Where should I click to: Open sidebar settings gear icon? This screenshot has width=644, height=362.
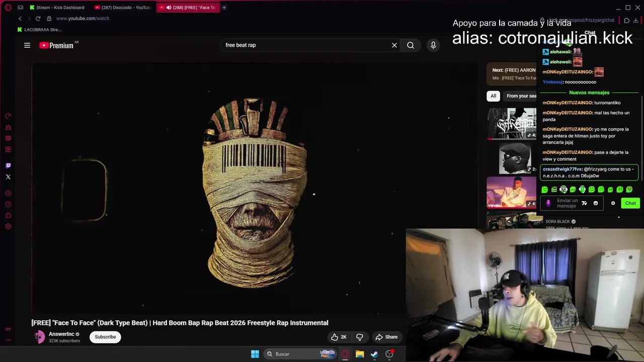pos(8,226)
